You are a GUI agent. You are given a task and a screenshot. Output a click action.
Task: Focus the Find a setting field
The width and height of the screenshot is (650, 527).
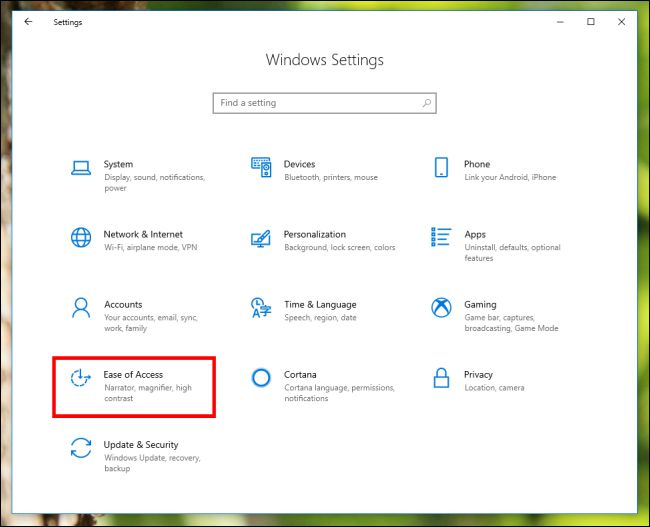coord(325,103)
